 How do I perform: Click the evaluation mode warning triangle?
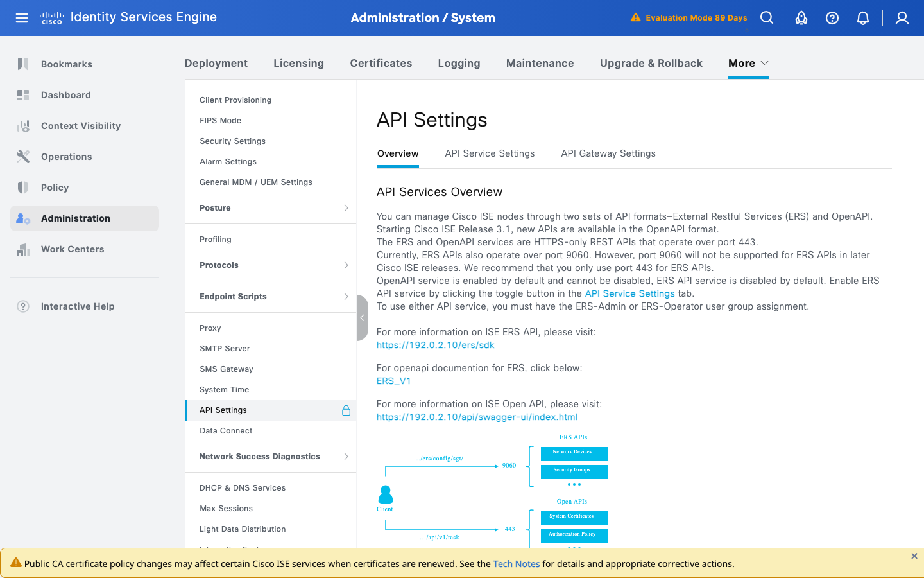tap(635, 17)
